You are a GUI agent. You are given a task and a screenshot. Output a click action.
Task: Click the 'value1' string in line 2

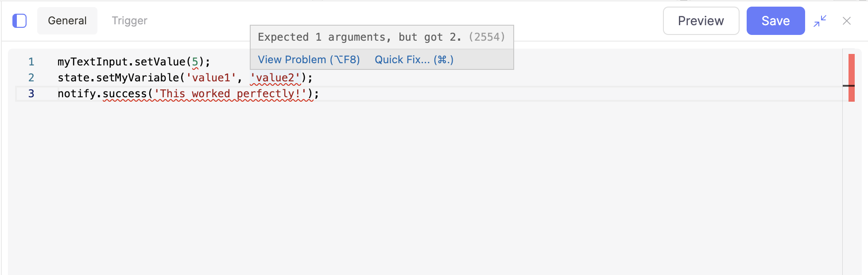click(211, 78)
